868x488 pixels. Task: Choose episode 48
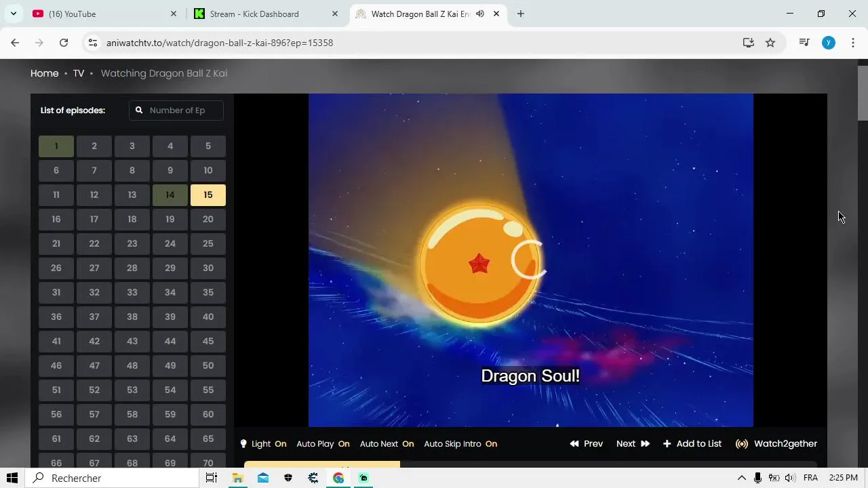[132, 365]
